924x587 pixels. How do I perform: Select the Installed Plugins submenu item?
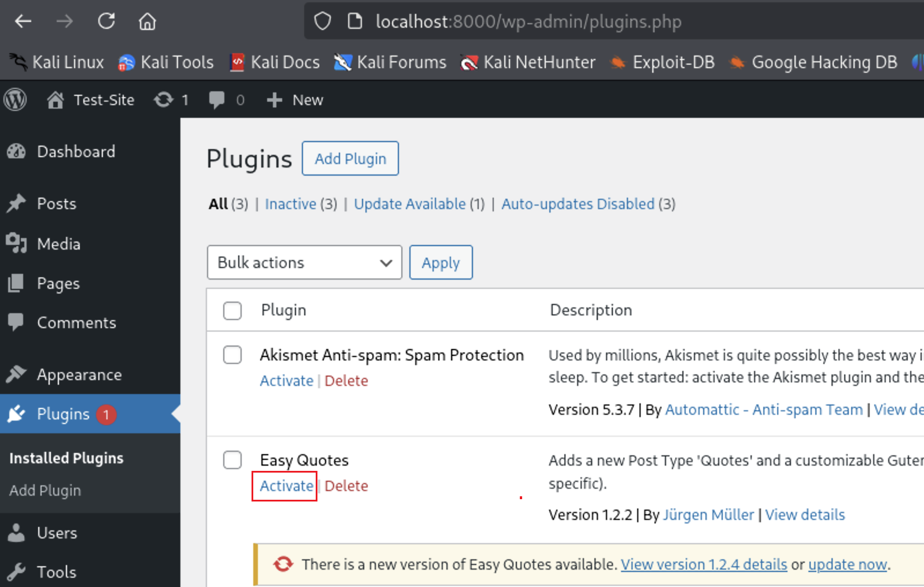(x=66, y=458)
